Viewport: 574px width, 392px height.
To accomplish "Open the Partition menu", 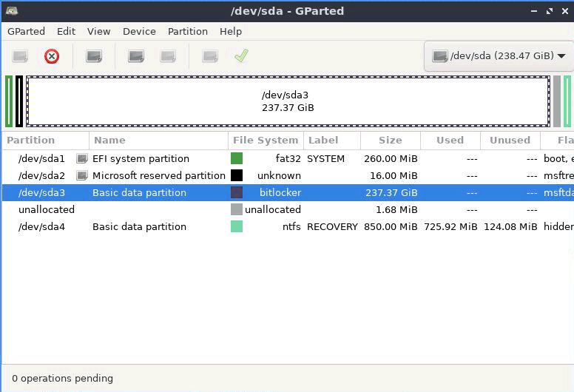I will pyautogui.click(x=188, y=32).
